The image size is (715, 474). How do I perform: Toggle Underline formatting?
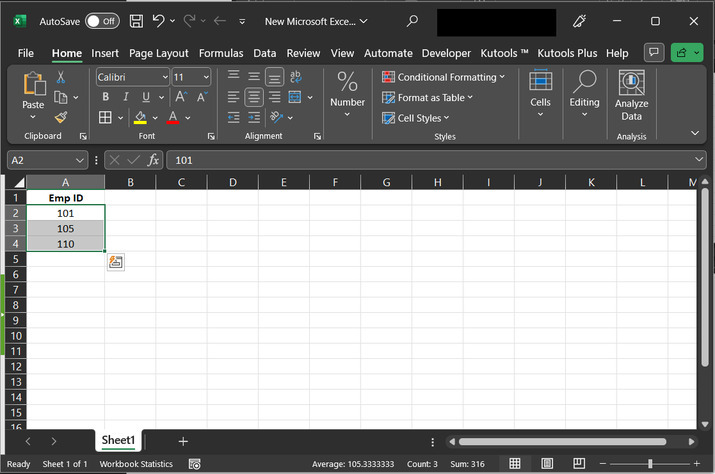(x=146, y=97)
